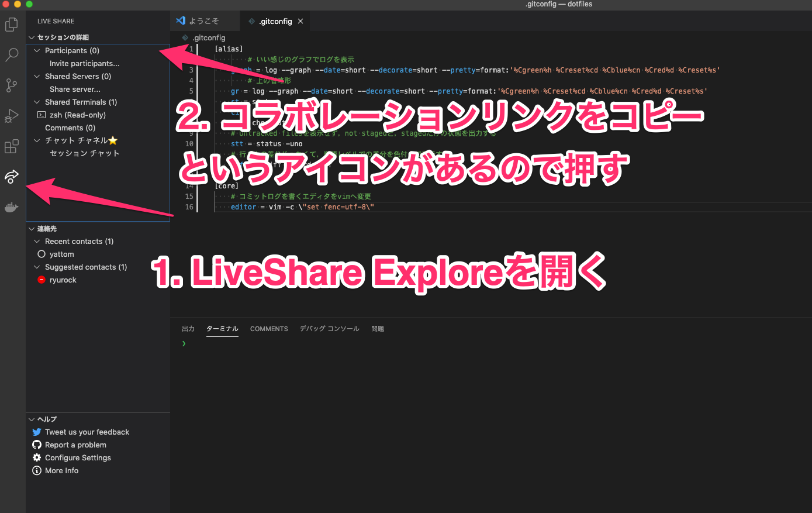Click Invite participants link
Screen dimensions: 812x513
click(84, 63)
